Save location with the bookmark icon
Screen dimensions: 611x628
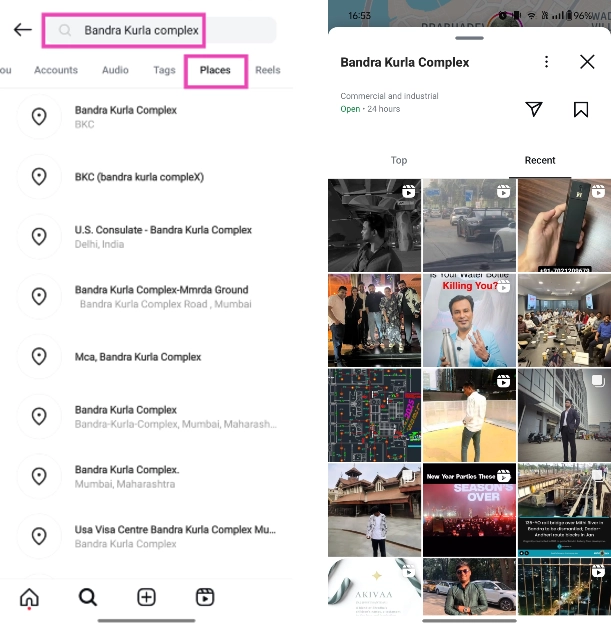tap(581, 109)
